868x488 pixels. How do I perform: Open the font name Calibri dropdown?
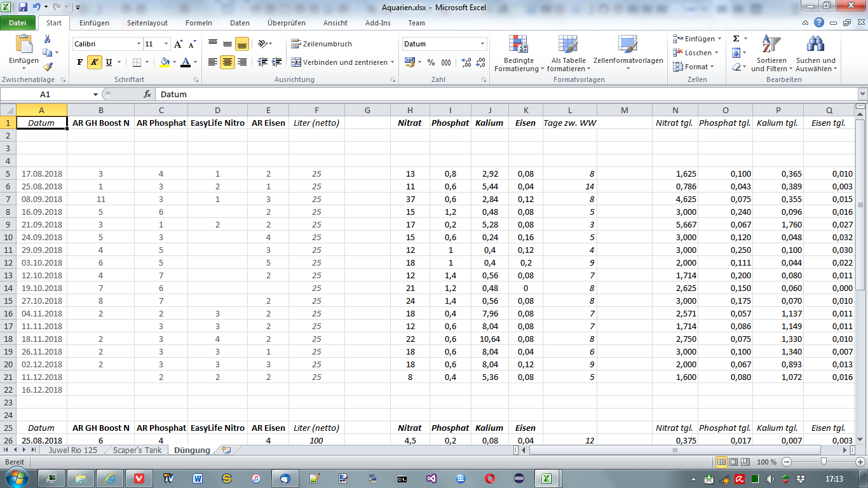coord(139,44)
